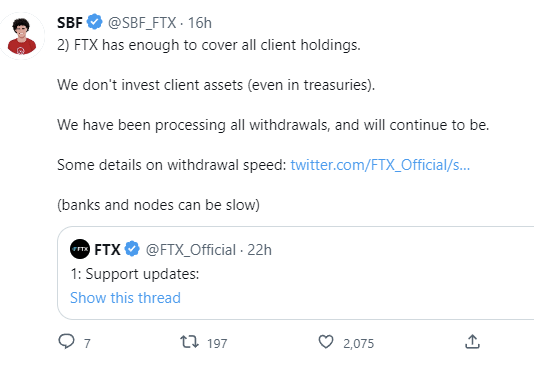Open the SBF display name profile
Screen dimensions: 534x377
tap(70, 23)
